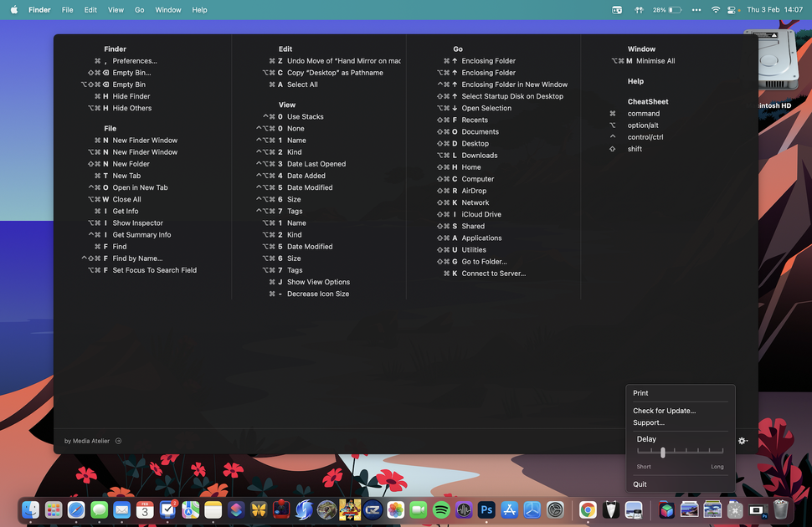Screen dimensions: 812x527
Task: Open Calendar showing February 3
Action: click(144, 509)
